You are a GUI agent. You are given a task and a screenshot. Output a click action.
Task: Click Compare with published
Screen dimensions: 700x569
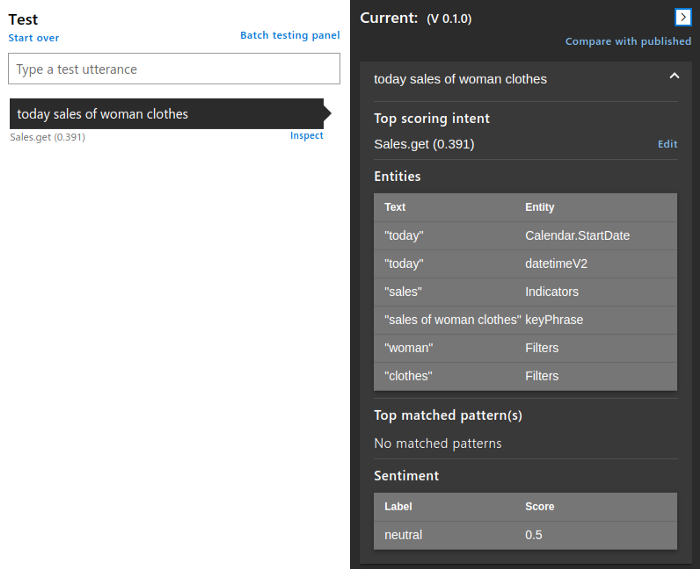tap(628, 42)
